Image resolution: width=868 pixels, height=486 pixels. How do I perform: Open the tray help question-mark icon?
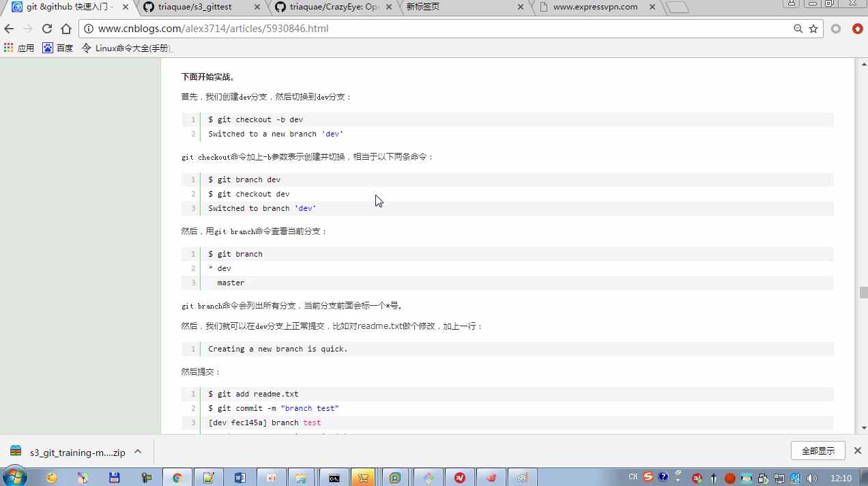point(663,477)
